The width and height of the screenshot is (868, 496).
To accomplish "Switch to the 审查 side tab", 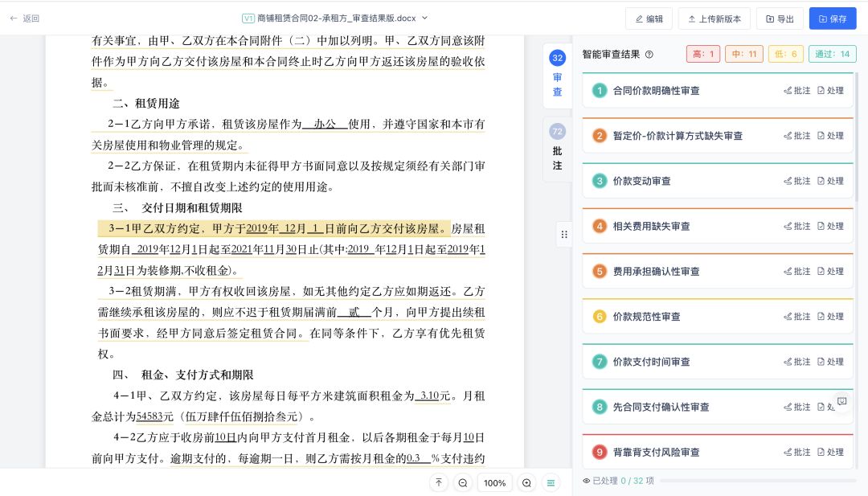I will coord(557,76).
